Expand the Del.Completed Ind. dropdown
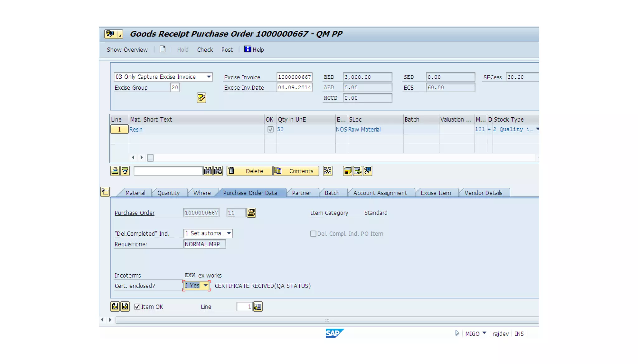This screenshot has width=638, height=364. 229,233
